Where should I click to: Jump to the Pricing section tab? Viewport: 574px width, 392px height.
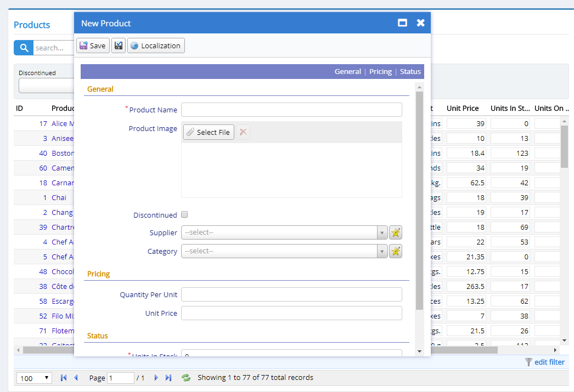pos(380,72)
